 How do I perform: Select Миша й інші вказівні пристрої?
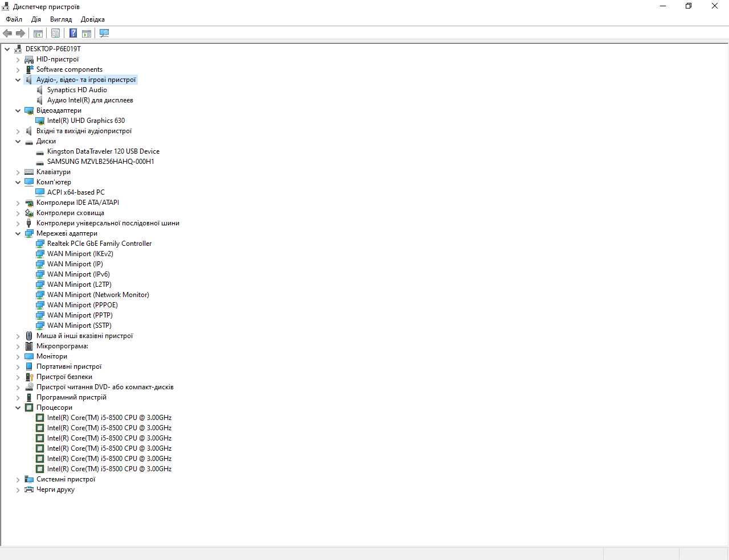coord(84,336)
